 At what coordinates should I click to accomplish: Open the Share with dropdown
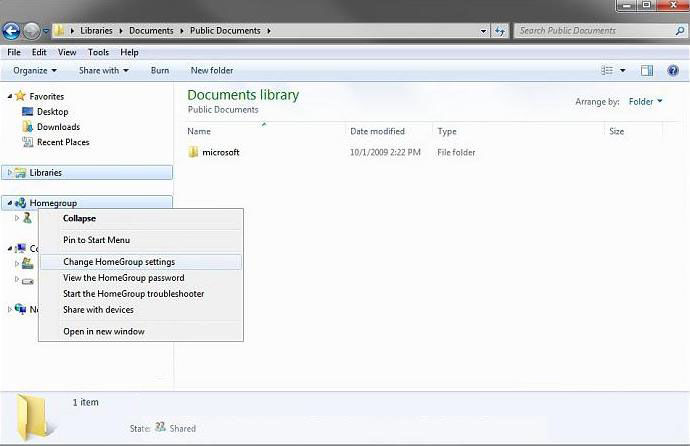click(103, 70)
